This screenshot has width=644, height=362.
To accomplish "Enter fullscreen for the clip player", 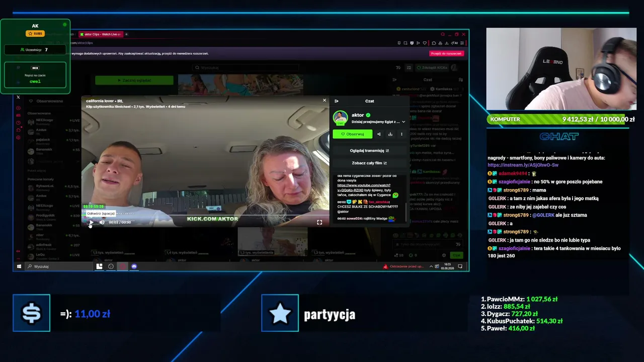I will tap(319, 222).
